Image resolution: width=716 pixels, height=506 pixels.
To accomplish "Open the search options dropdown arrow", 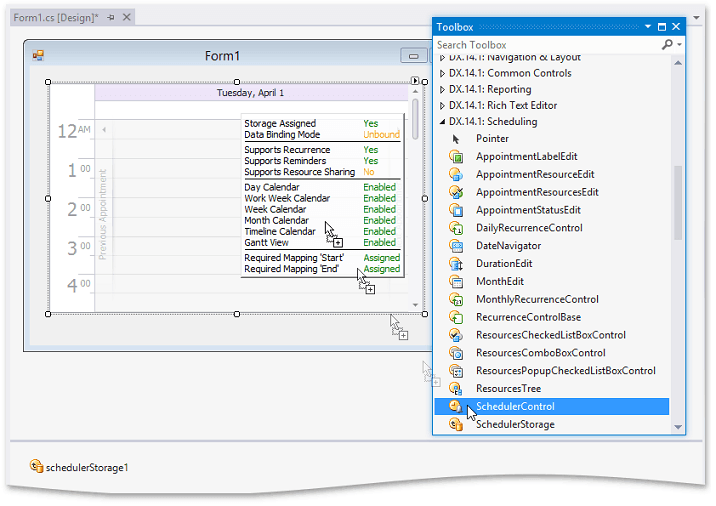I will tap(679, 44).
